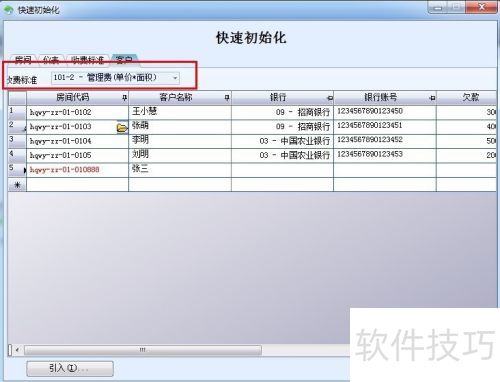Switch to the 仪表 tab
Screen dimensions: 500x382
[51, 60]
